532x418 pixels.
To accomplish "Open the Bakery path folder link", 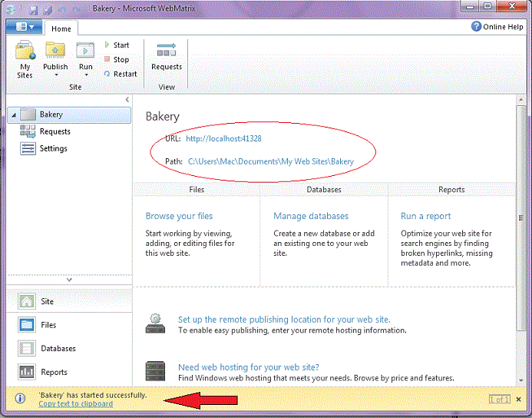I will pyautogui.click(x=271, y=161).
